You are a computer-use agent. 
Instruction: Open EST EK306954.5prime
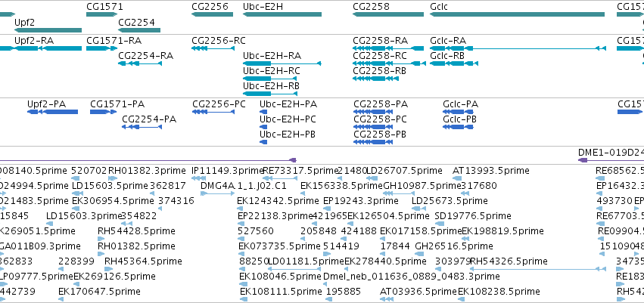coord(76,209)
